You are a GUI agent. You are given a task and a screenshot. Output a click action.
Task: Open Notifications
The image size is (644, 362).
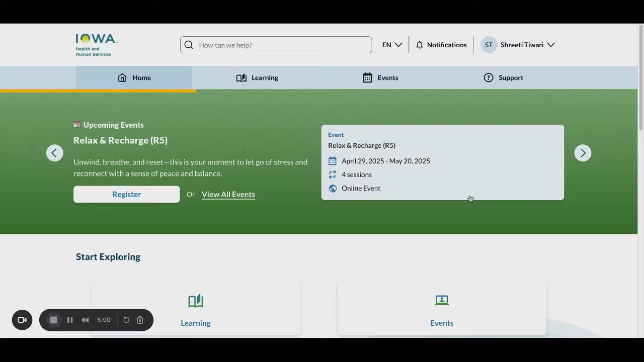click(441, 45)
